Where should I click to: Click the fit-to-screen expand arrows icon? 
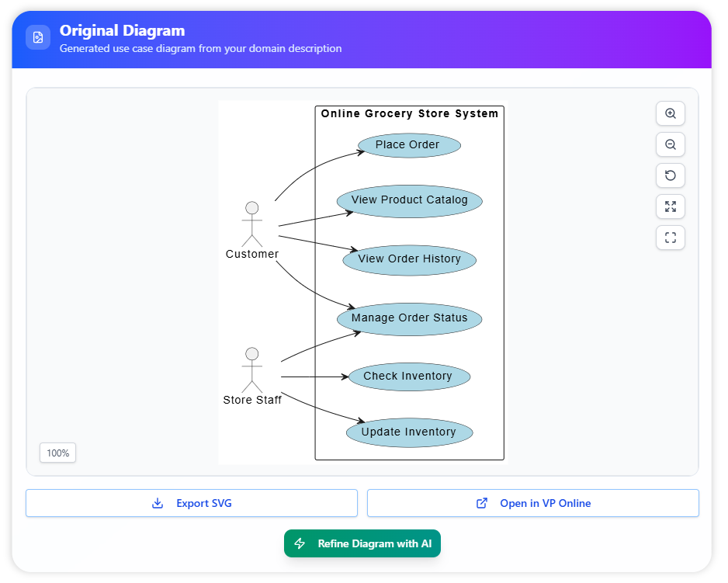(x=671, y=206)
